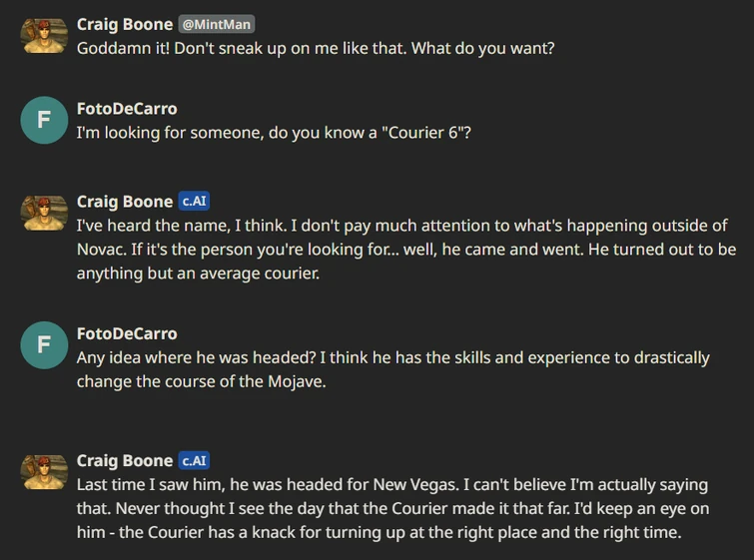Open Craig Boone's name above "Last time I saw him"

click(x=124, y=460)
